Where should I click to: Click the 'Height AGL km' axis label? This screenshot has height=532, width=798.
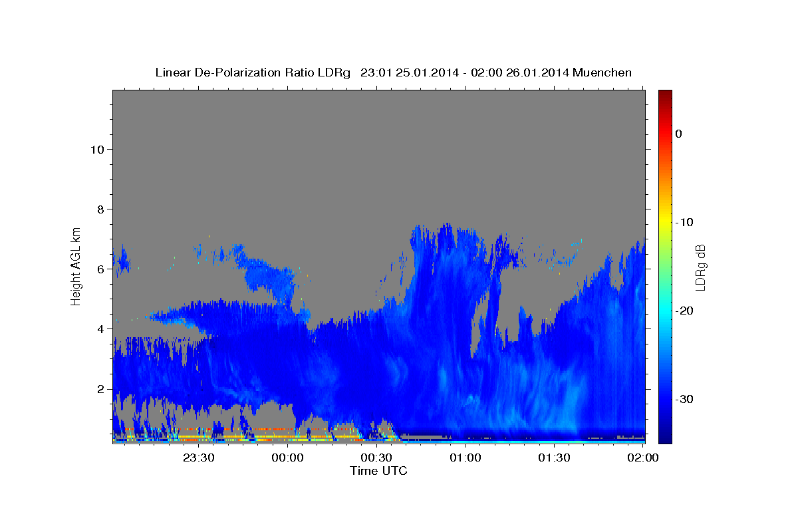click(76, 266)
